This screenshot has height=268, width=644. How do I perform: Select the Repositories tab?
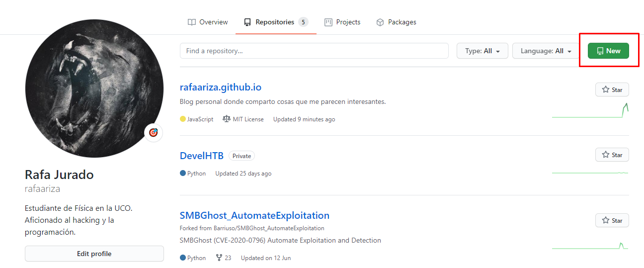point(275,22)
